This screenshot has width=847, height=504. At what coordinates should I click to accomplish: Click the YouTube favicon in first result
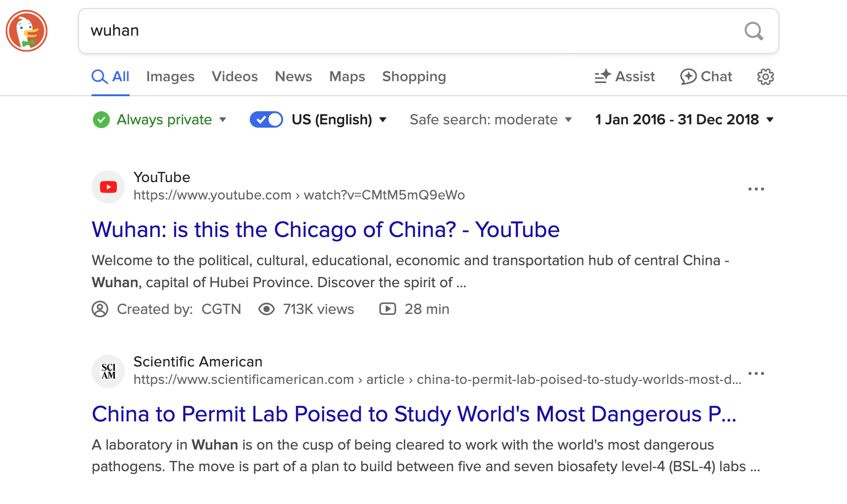pyautogui.click(x=108, y=187)
